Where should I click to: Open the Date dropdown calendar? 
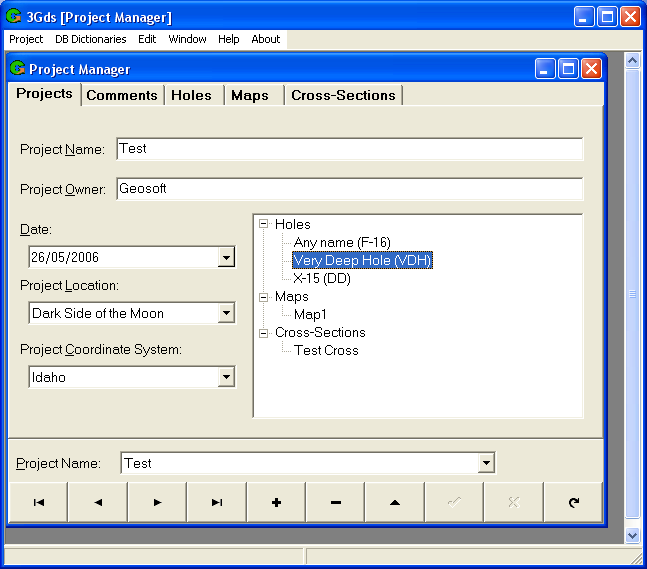pyautogui.click(x=226, y=257)
